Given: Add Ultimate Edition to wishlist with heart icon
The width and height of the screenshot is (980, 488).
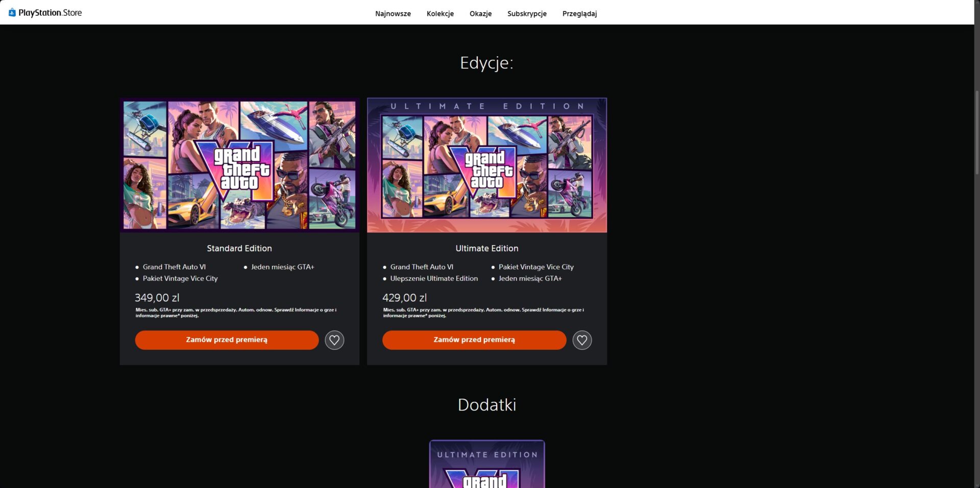Looking at the screenshot, I should (x=582, y=340).
